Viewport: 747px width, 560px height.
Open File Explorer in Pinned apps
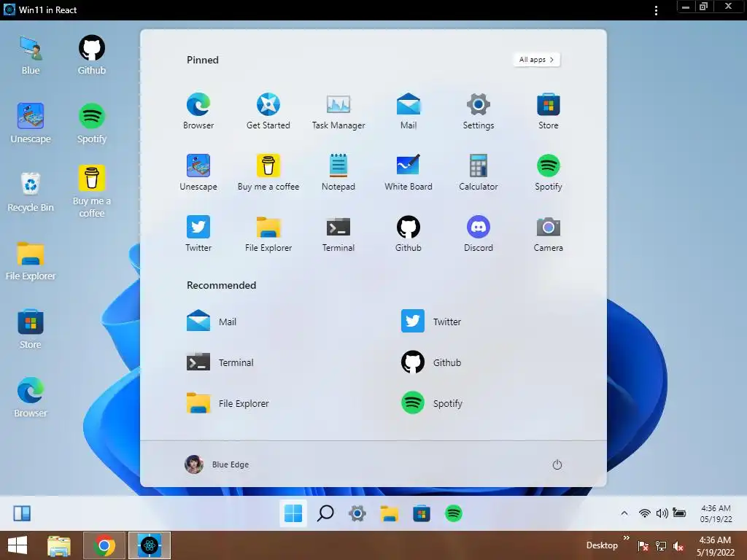click(268, 234)
